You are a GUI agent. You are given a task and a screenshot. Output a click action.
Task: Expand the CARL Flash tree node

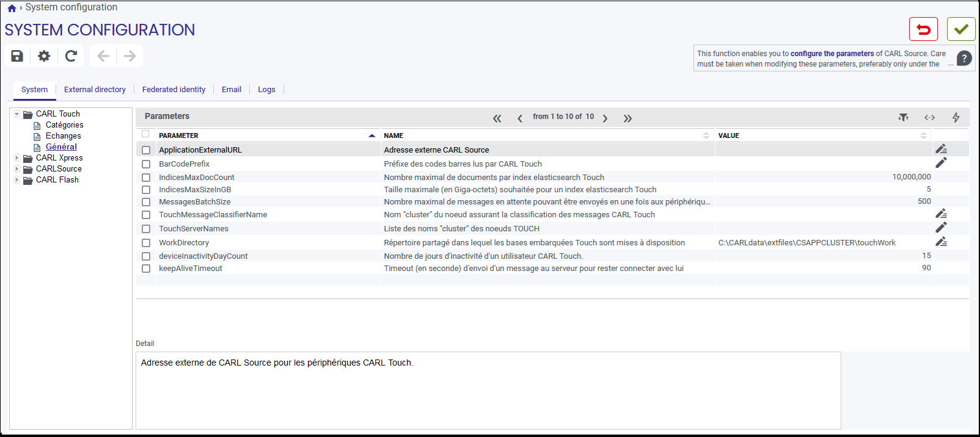(16, 180)
